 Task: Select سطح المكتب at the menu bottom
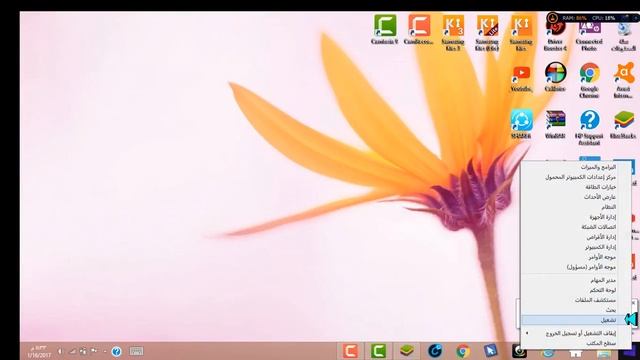click(x=576, y=343)
